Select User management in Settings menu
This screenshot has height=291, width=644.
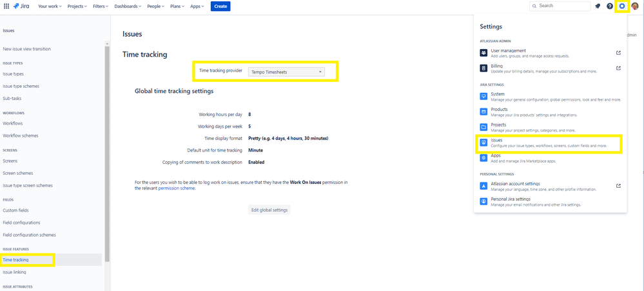click(551, 53)
